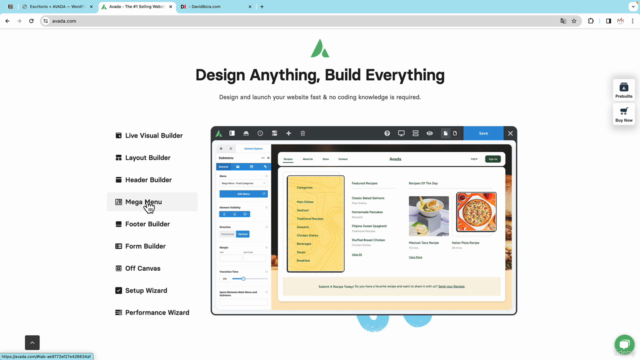Click the plus add-element icon in builder toolbar

point(288,133)
